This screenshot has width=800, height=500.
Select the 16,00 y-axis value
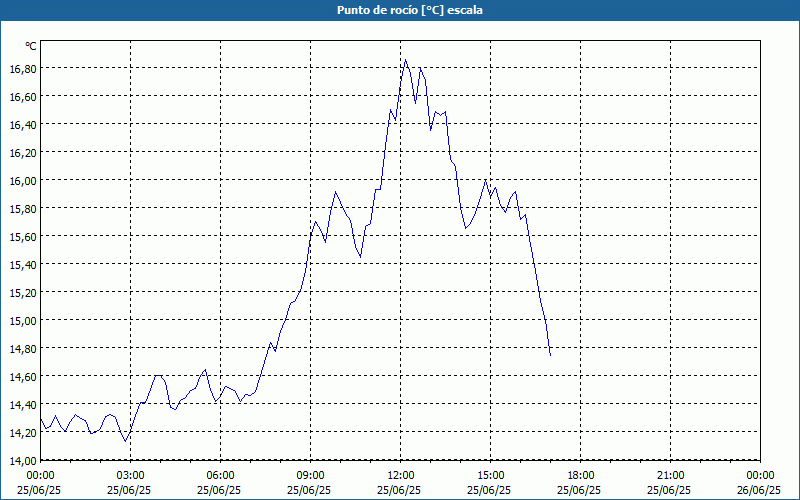pyautogui.click(x=23, y=181)
